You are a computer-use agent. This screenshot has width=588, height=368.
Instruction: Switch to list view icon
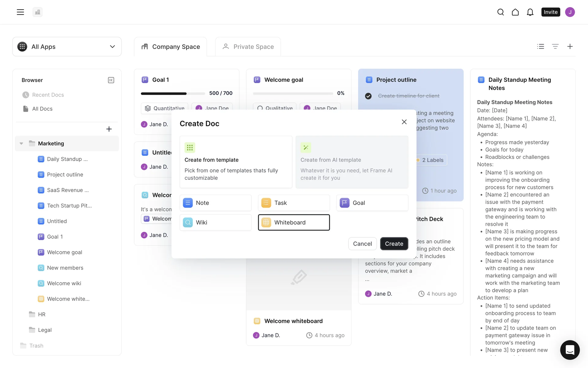pyautogui.click(x=541, y=46)
